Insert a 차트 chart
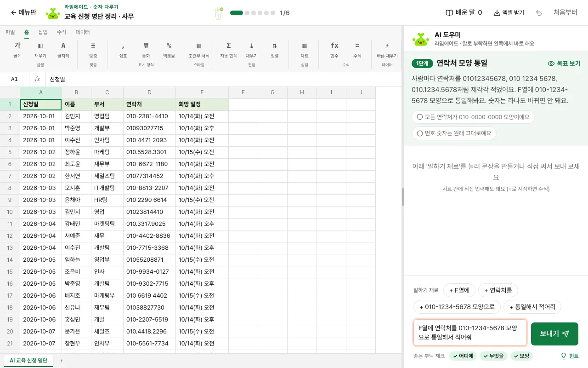The image size is (588, 368). pos(305,50)
